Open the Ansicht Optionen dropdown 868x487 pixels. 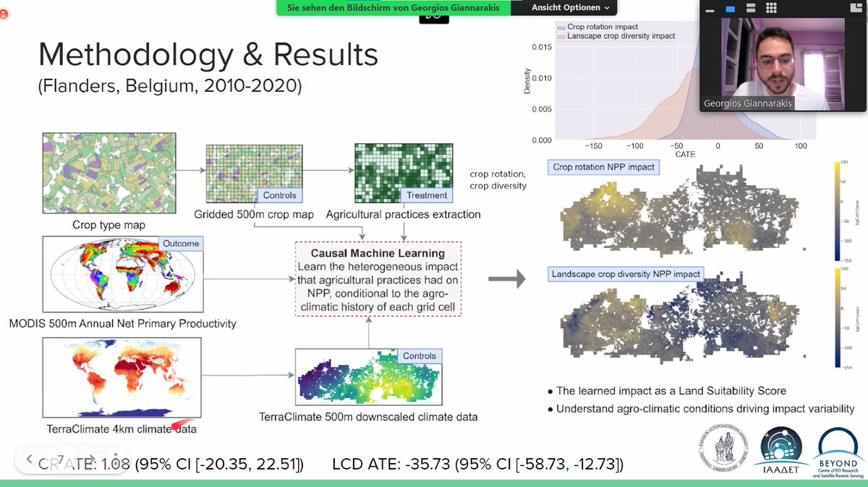(570, 7)
